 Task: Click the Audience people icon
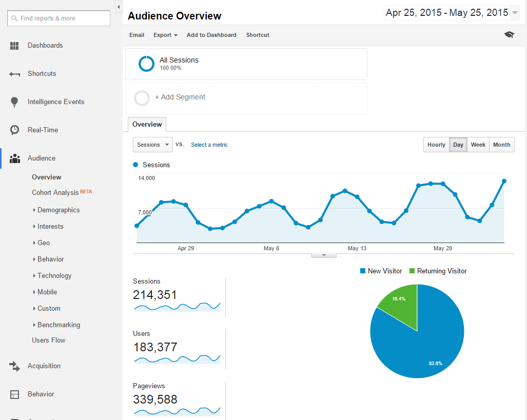(x=14, y=158)
